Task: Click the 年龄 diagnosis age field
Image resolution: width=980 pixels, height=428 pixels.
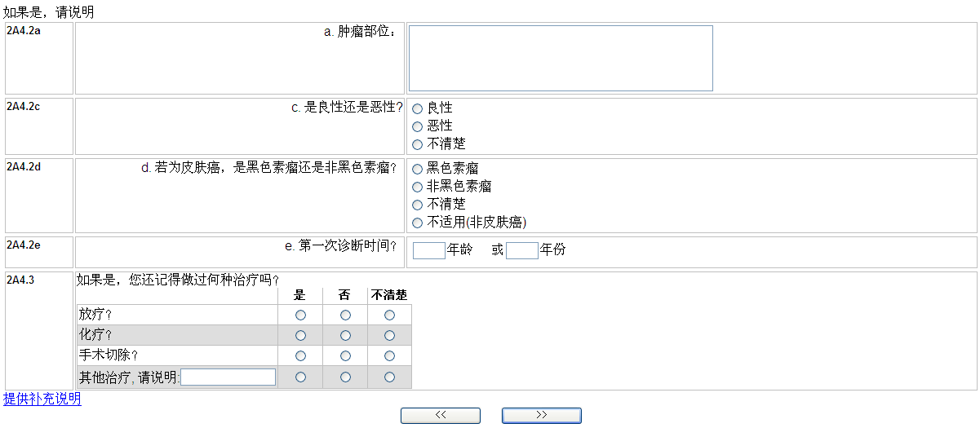Action: [428, 250]
